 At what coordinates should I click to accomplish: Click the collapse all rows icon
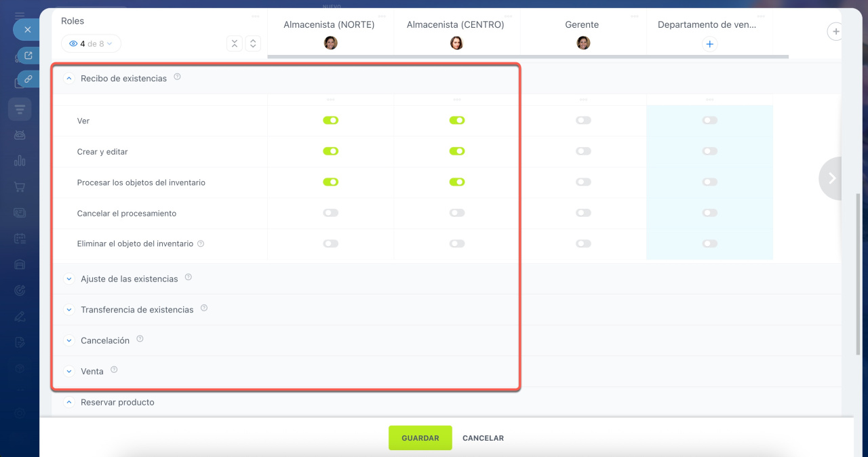point(234,43)
